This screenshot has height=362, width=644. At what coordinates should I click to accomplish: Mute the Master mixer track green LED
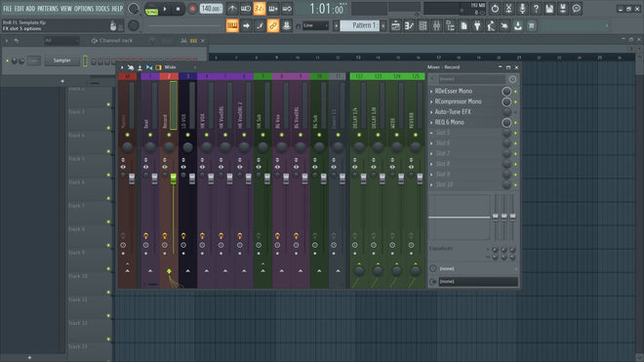click(127, 135)
